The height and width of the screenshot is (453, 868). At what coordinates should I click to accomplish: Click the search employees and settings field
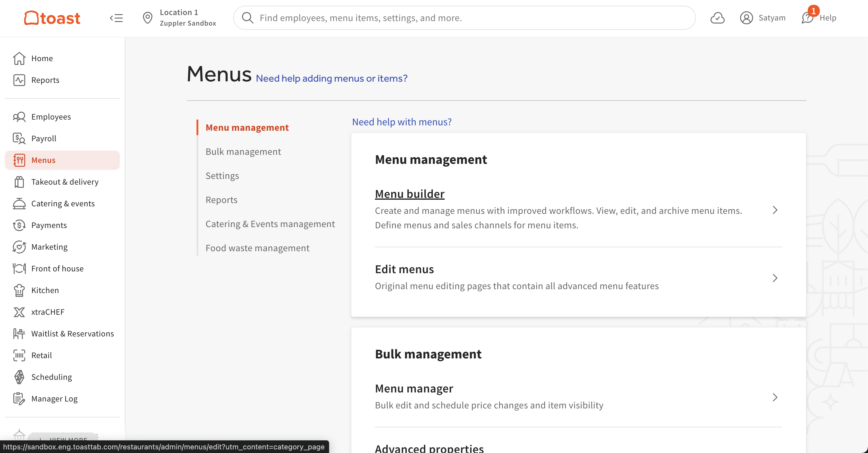coord(464,18)
